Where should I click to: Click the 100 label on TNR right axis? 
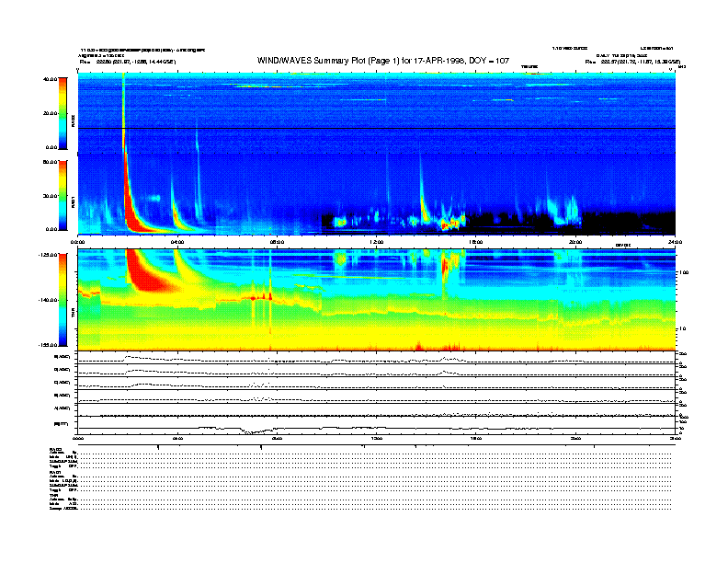coord(684,273)
